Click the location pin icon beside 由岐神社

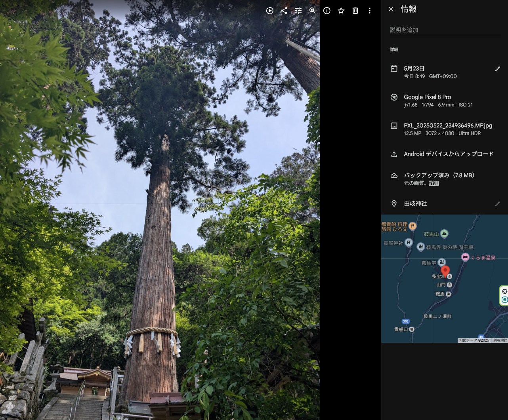[394, 203]
